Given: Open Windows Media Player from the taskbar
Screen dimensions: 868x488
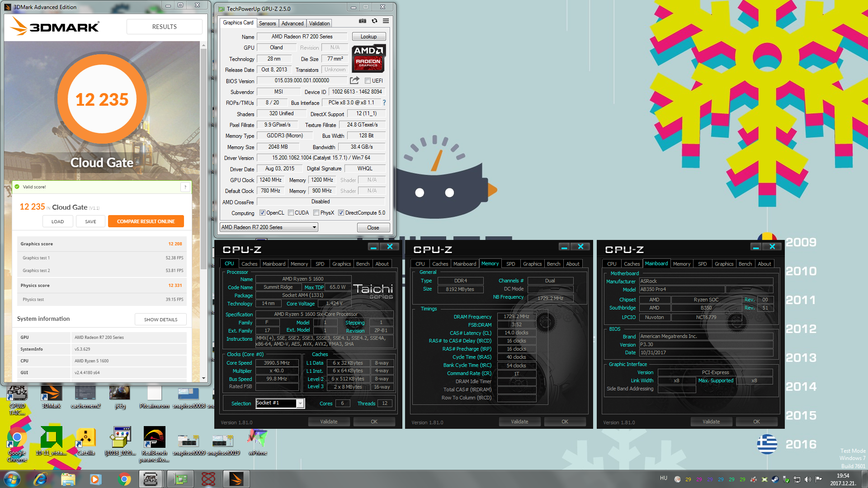Looking at the screenshot, I should [x=95, y=479].
